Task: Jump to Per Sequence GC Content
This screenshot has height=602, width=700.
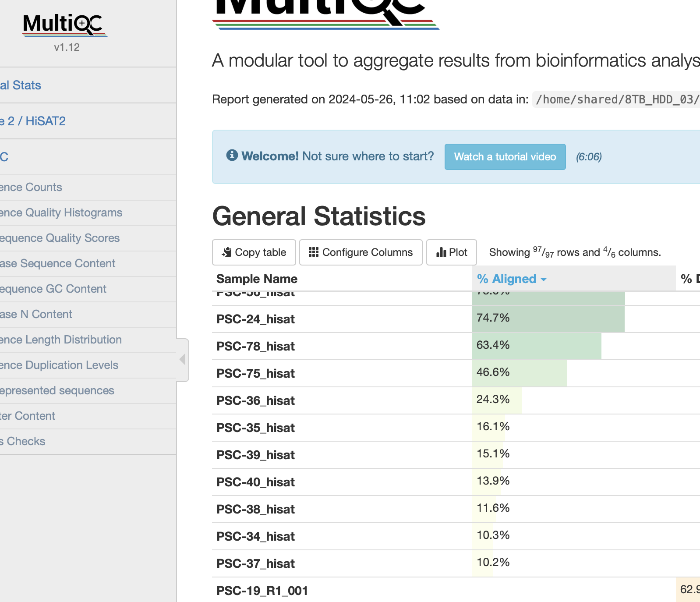Action: (53, 289)
